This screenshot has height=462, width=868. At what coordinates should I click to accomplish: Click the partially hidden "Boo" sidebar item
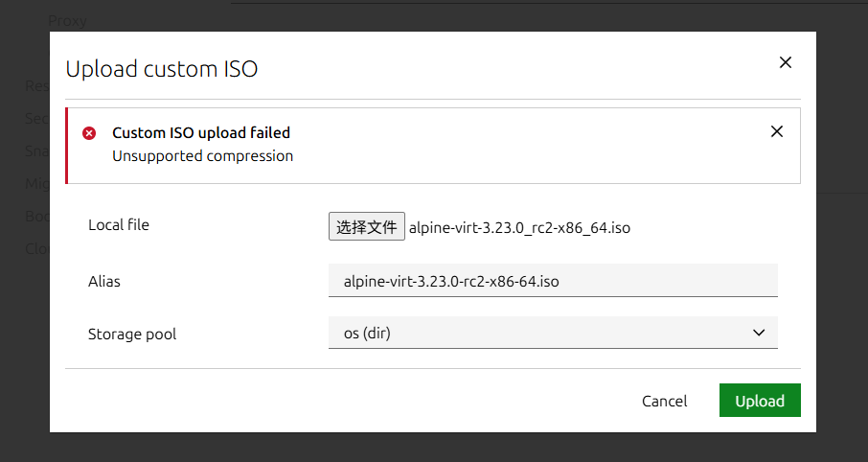[36, 216]
